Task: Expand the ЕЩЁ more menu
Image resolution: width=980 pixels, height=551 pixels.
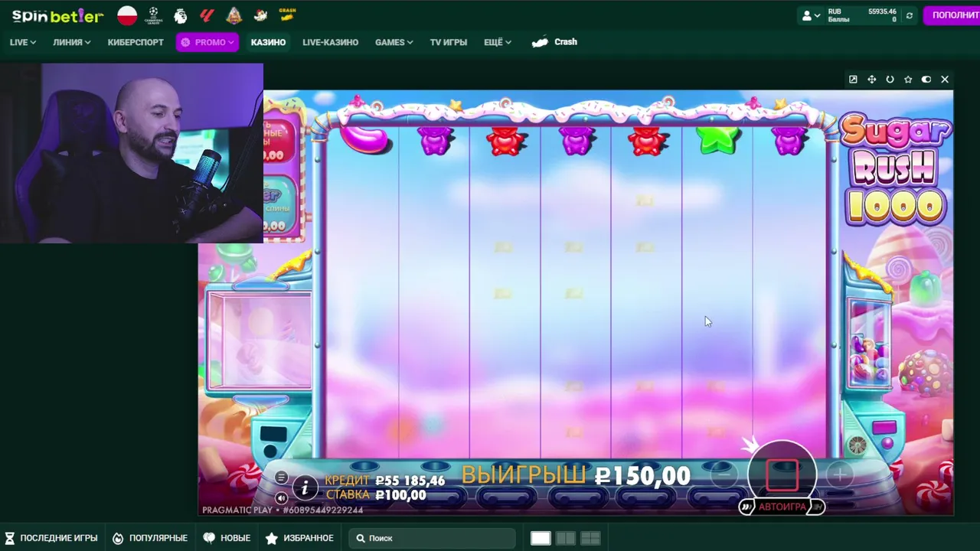Action: [x=498, y=42]
